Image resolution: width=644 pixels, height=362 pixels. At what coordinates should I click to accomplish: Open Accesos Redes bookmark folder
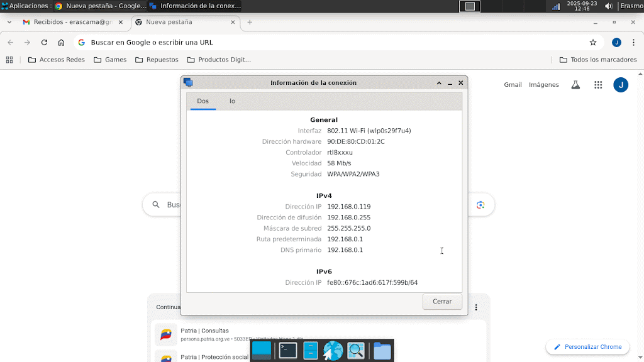[x=56, y=60]
